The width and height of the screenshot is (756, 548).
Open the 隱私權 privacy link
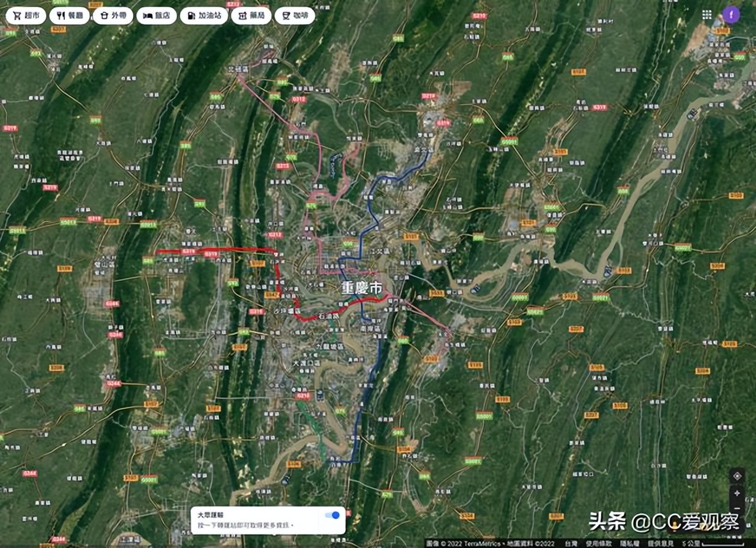click(630, 543)
